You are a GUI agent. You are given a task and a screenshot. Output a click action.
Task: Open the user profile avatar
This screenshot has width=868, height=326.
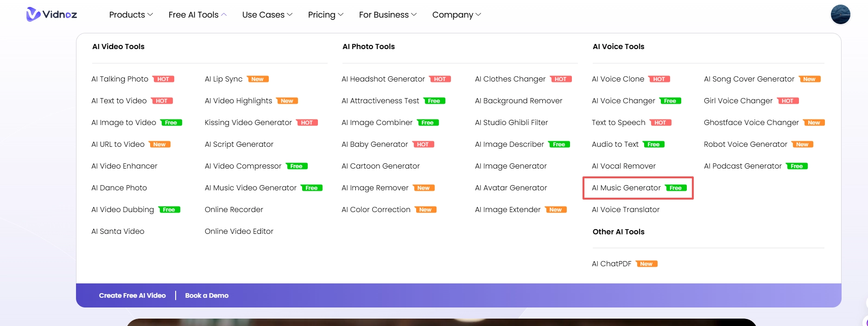point(840,14)
